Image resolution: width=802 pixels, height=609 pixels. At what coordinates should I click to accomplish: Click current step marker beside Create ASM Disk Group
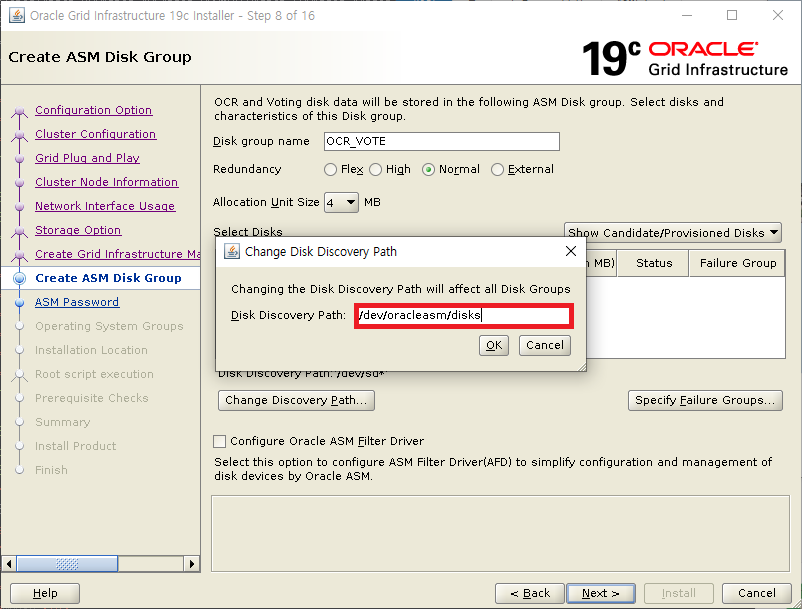pos(19,279)
